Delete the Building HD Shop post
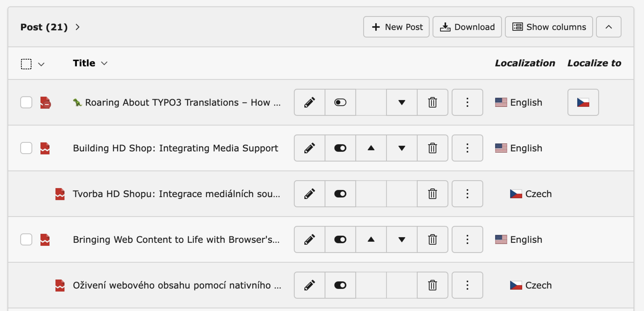Image resolution: width=644 pixels, height=311 pixels. coord(432,148)
